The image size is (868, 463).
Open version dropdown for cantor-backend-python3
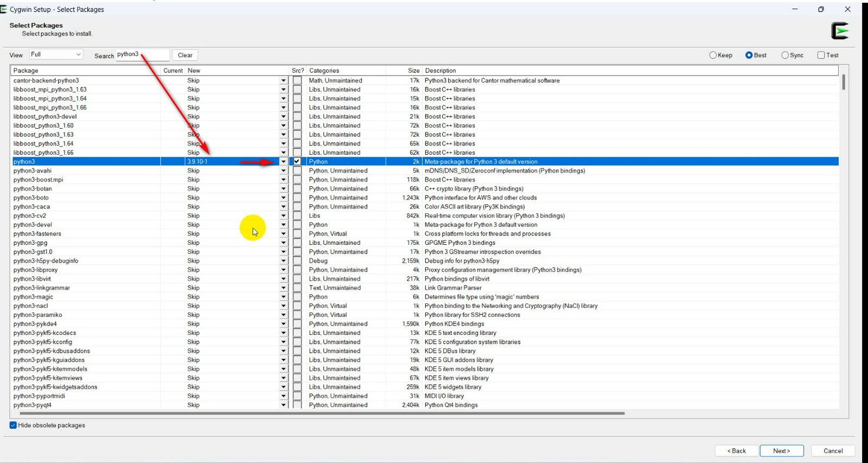click(283, 80)
